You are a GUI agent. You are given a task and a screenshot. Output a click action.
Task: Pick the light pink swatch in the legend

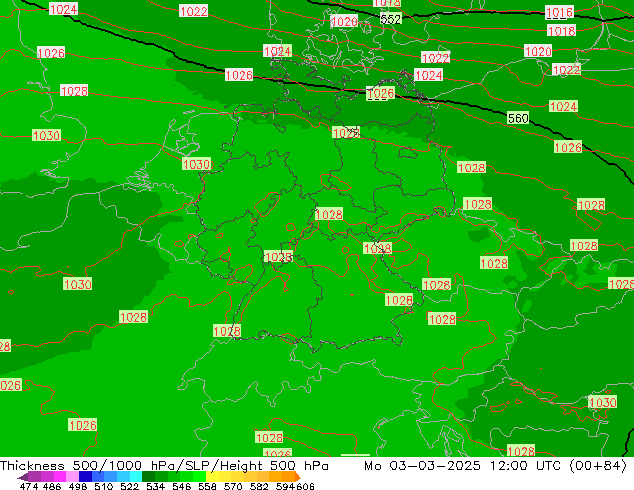coord(72,477)
